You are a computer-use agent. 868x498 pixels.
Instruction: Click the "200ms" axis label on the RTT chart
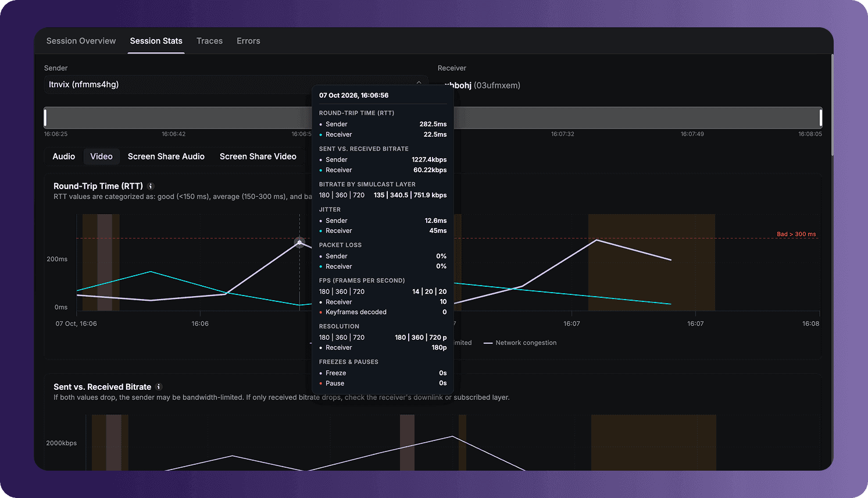(x=57, y=259)
